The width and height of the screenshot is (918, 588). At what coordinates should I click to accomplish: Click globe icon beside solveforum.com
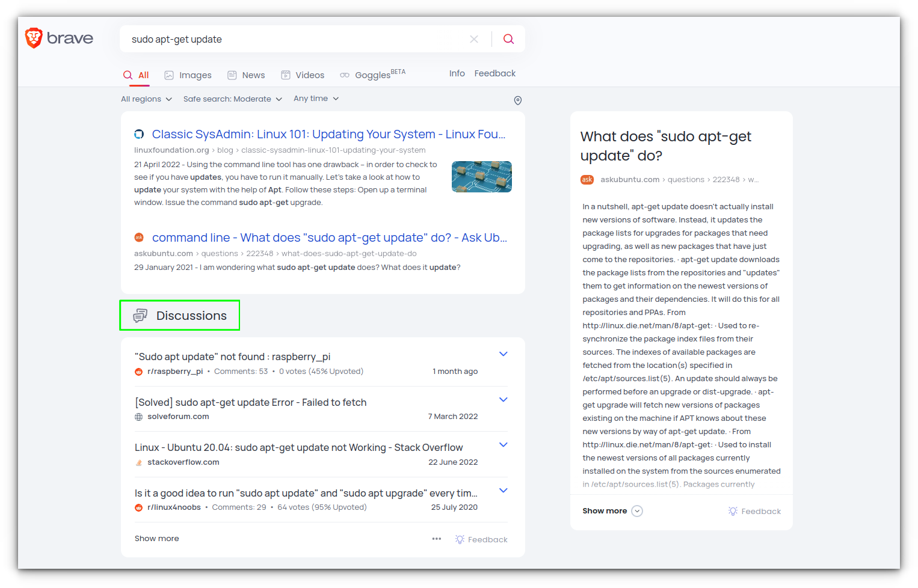(x=138, y=417)
